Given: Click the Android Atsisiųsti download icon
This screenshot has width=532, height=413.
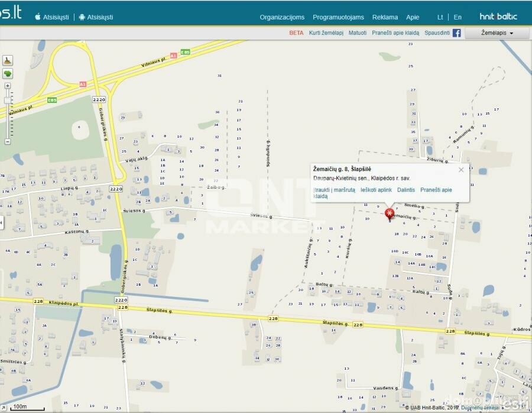Looking at the screenshot, I should (x=82, y=17).
